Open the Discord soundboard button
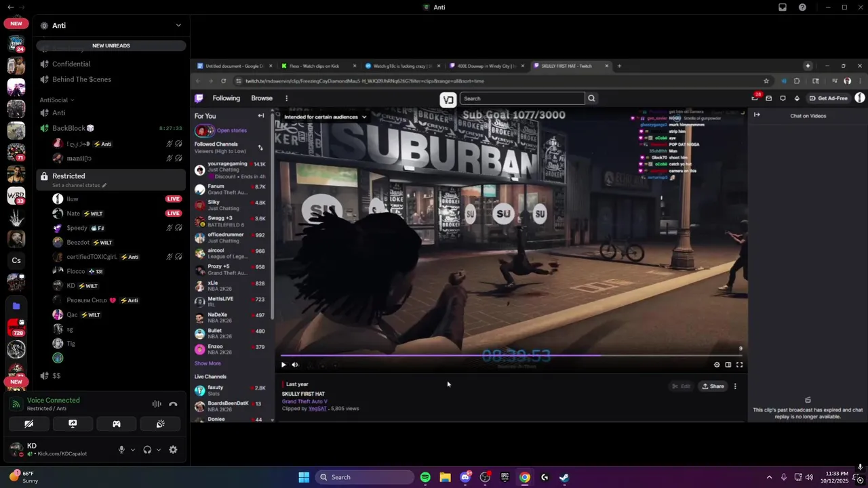This screenshot has width=868, height=488. (x=160, y=424)
